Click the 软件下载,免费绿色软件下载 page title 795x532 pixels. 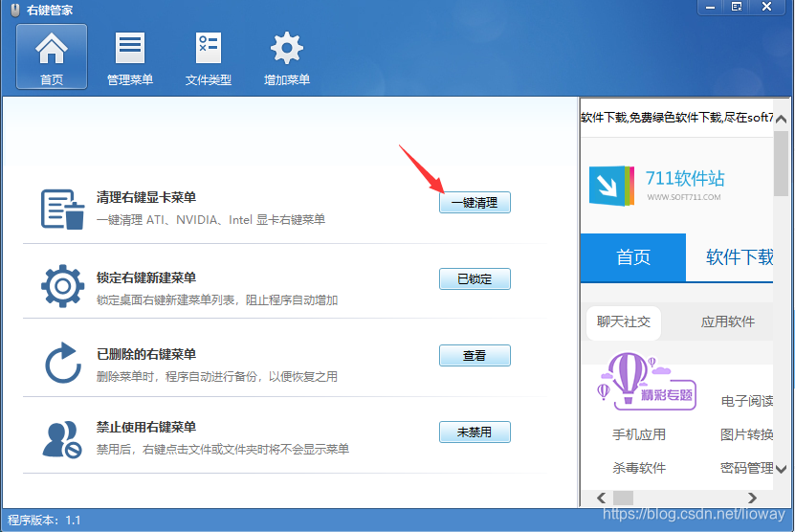(x=677, y=118)
